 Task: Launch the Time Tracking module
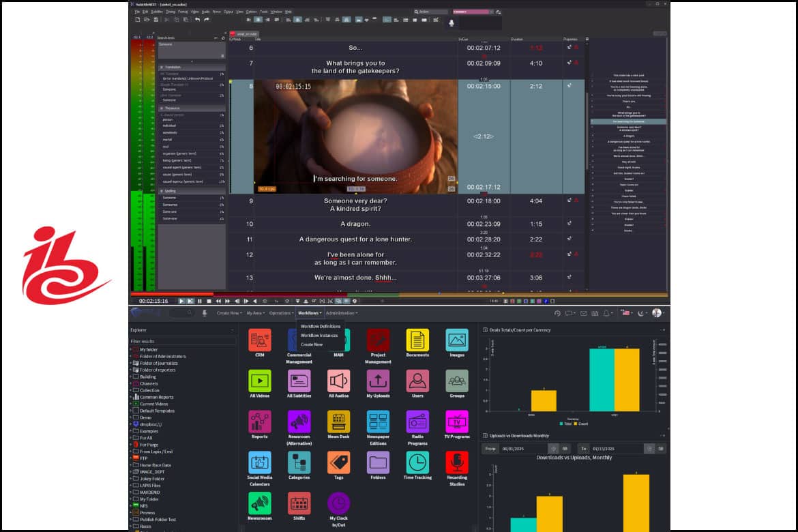417,462
